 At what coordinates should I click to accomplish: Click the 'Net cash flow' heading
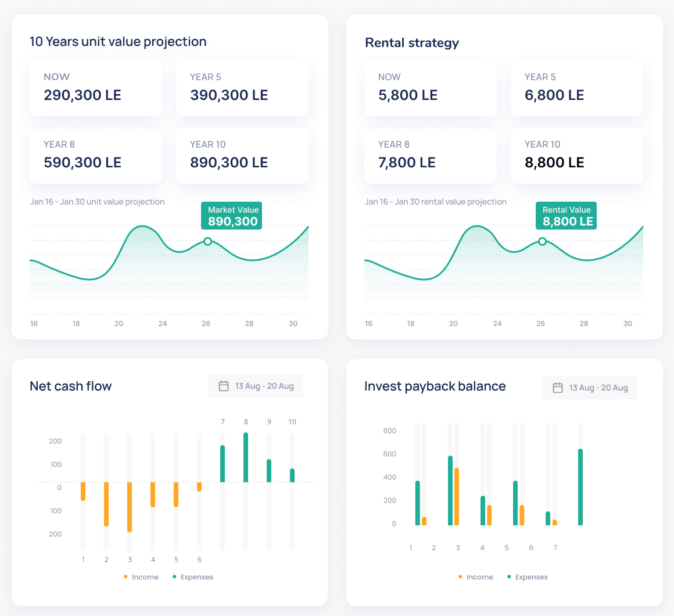click(x=70, y=386)
